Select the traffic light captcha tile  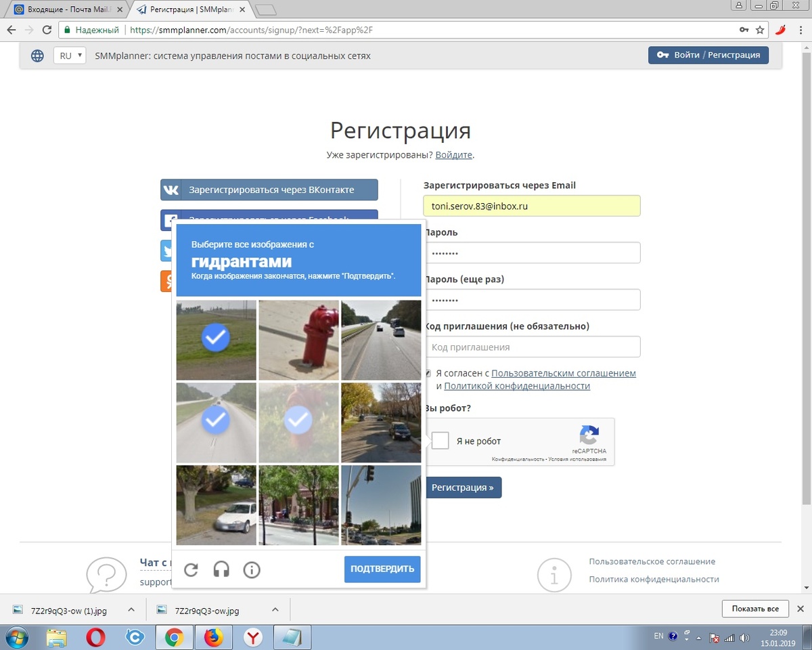point(381,505)
